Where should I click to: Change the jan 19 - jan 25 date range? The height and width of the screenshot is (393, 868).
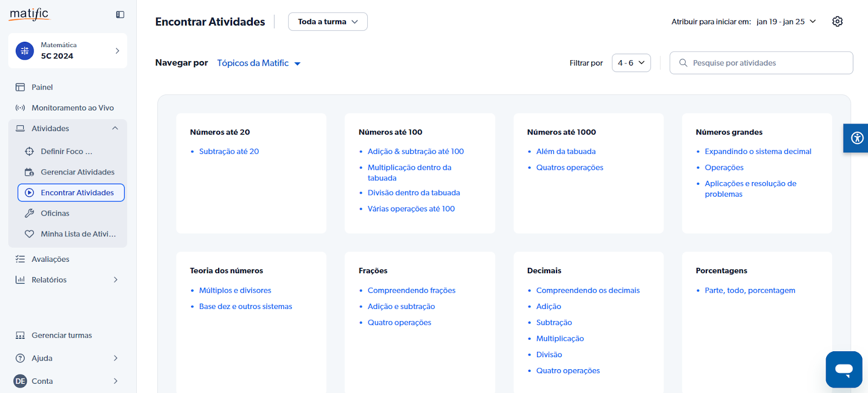(786, 22)
